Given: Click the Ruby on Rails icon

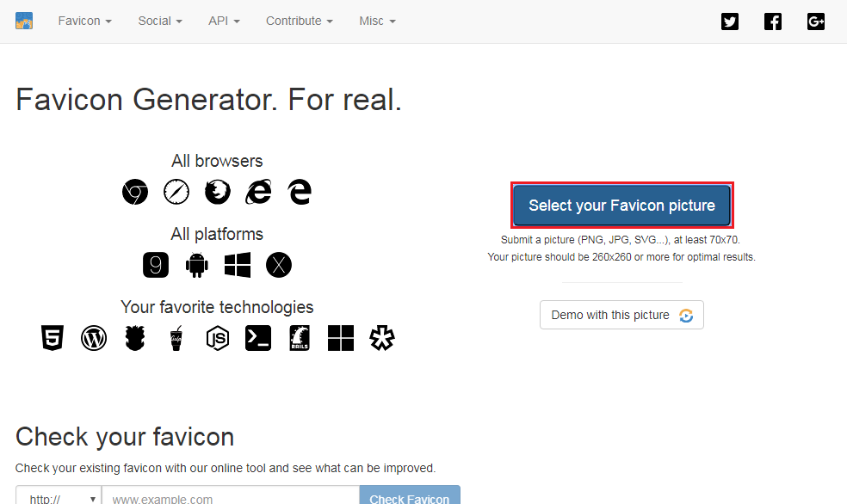Looking at the screenshot, I should 300,338.
